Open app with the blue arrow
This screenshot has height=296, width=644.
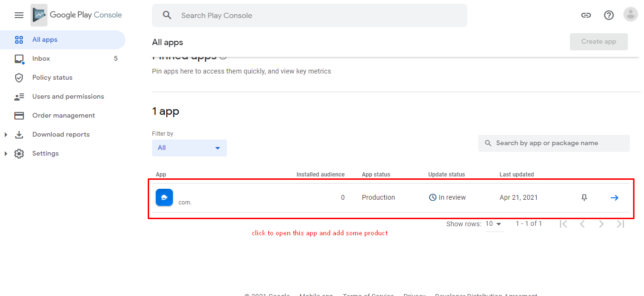tap(614, 198)
